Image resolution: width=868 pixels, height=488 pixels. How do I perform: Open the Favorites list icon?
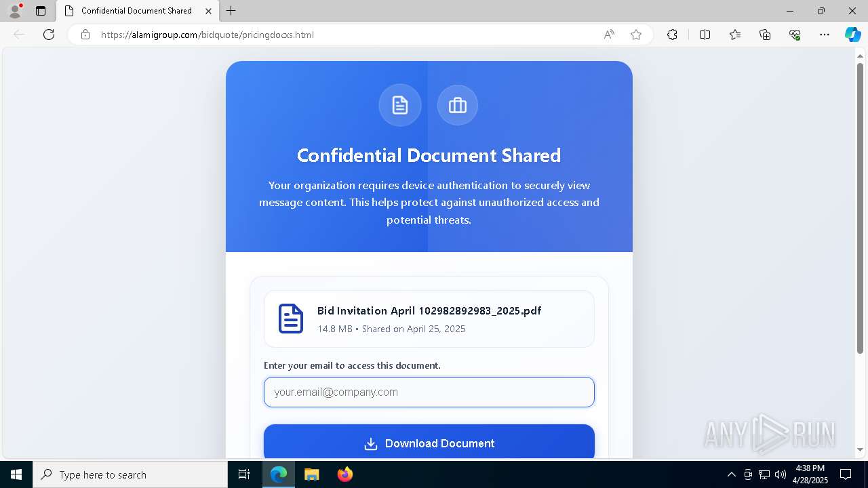[x=735, y=35]
